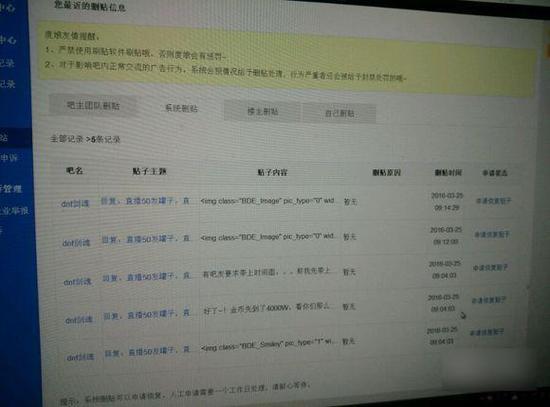
Task: Click 申请恢复帖子 for the 09:12:00 row
Action: 492,234
